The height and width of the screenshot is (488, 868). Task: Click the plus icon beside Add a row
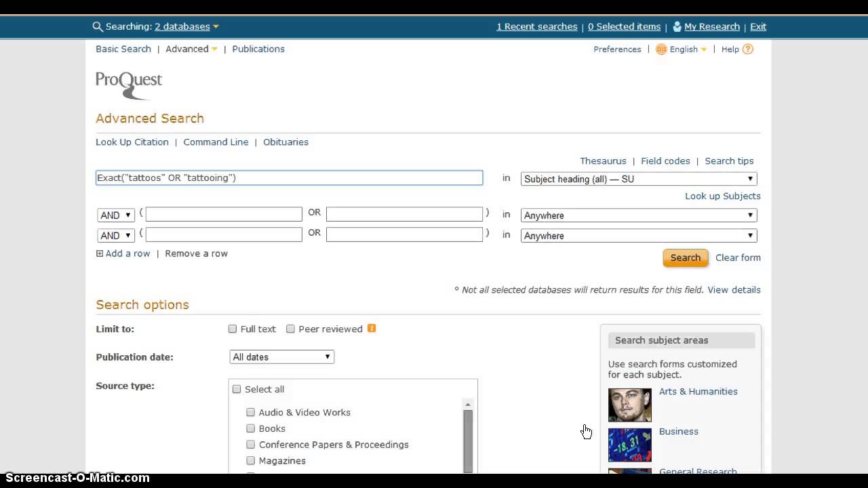pos(100,254)
